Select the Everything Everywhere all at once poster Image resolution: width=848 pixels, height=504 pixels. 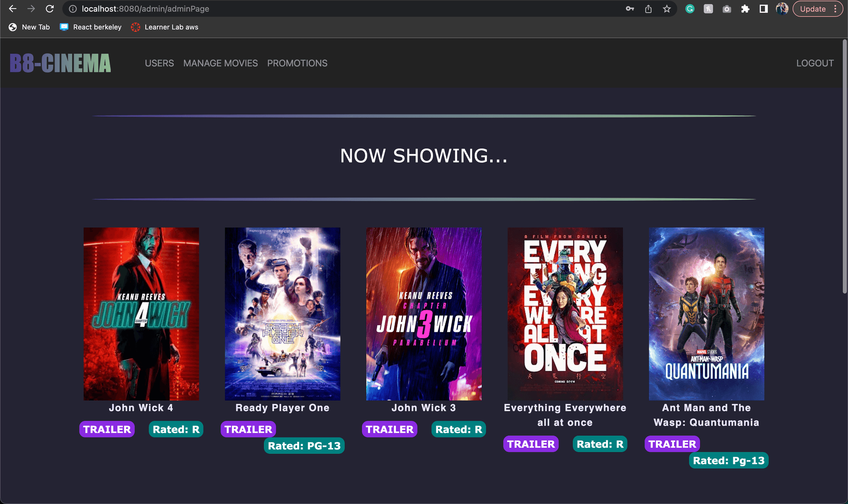[x=565, y=314]
